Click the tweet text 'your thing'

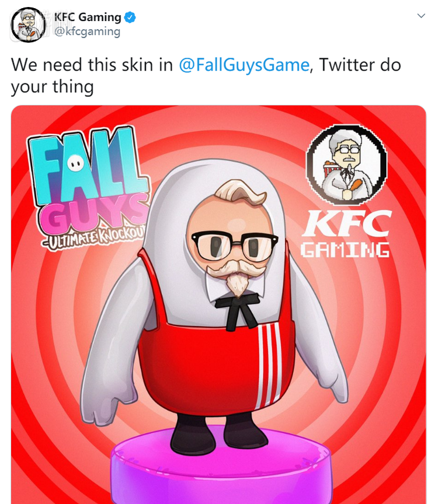pyautogui.click(x=53, y=87)
